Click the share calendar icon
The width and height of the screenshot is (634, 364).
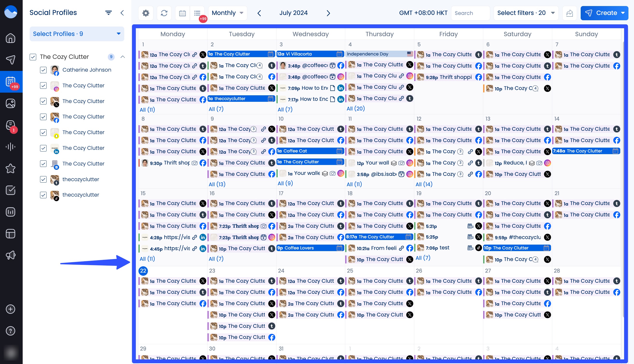(570, 13)
